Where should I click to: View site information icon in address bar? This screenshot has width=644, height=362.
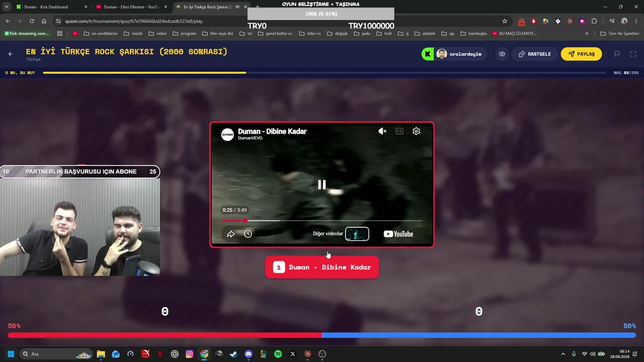tap(58, 21)
